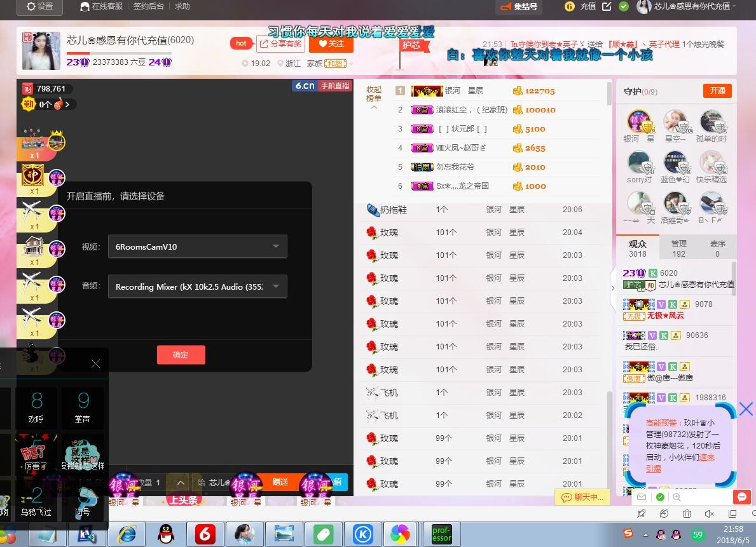756x547 pixels.
Task: Click the streamer avatar thumbnail
Action: 41,51
